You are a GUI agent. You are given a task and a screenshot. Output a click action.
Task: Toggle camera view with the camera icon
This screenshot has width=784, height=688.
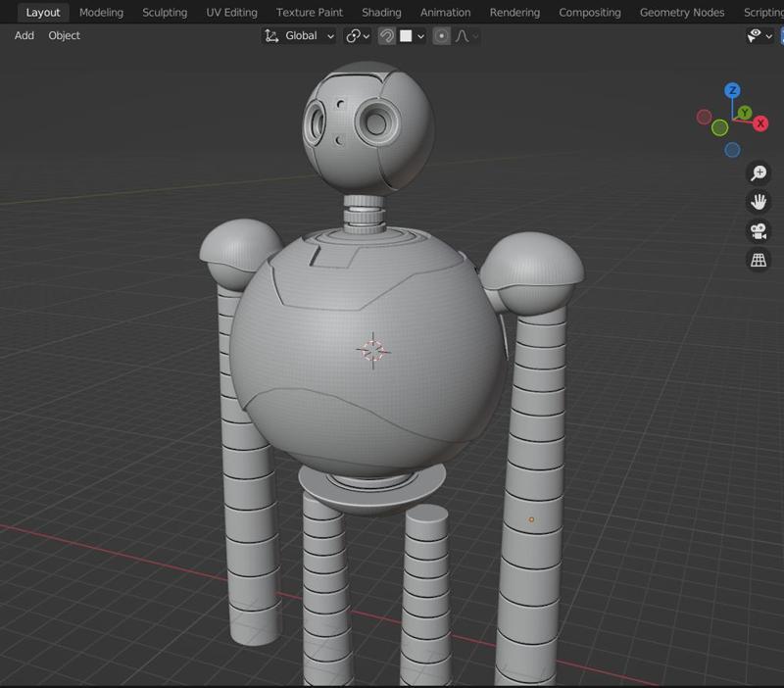(x=759, y=231)
